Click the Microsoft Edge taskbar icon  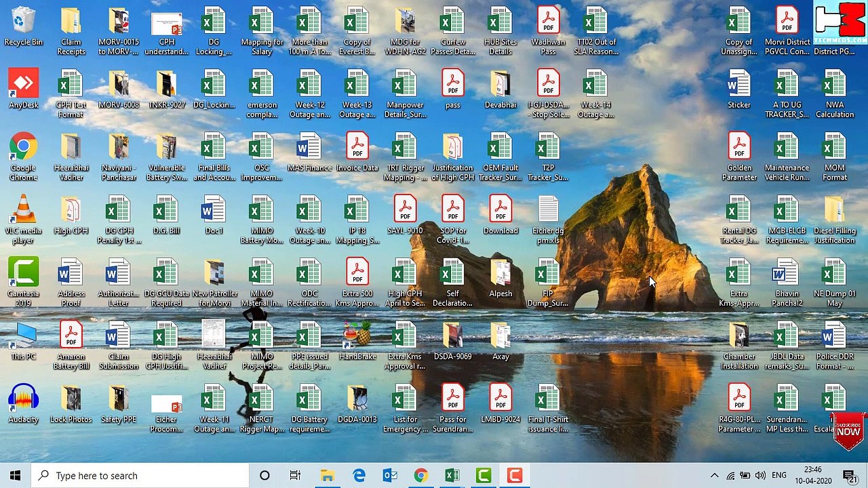pos(359,476)
